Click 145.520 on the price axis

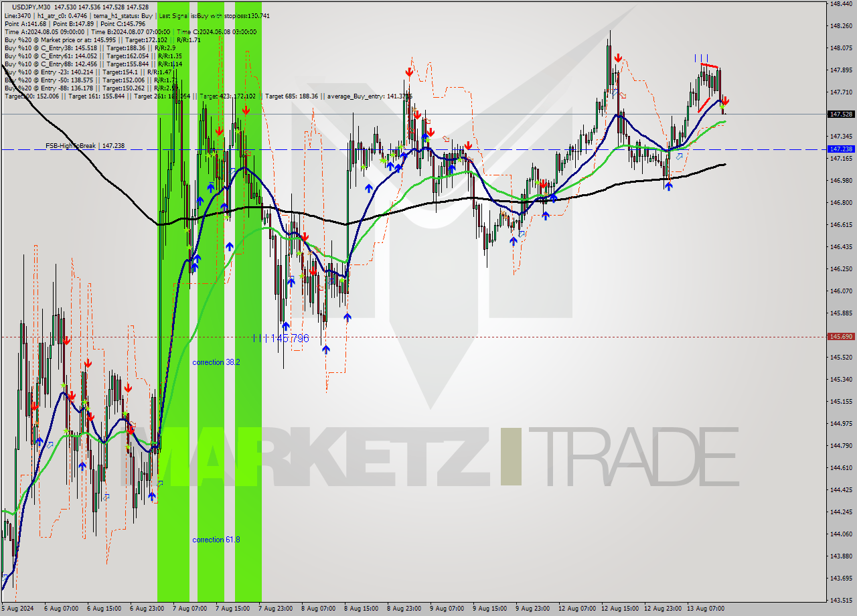click(x=841, y=358)
